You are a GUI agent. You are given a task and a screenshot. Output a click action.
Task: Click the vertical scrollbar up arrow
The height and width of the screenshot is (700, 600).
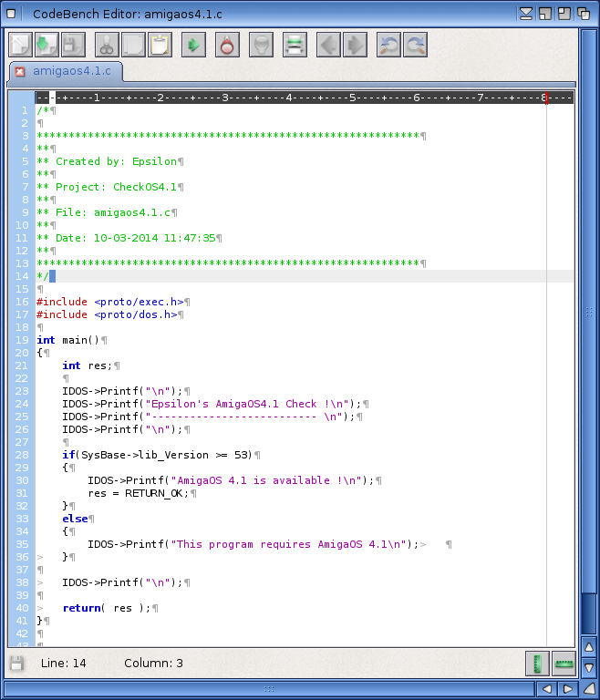click(589, 647)
